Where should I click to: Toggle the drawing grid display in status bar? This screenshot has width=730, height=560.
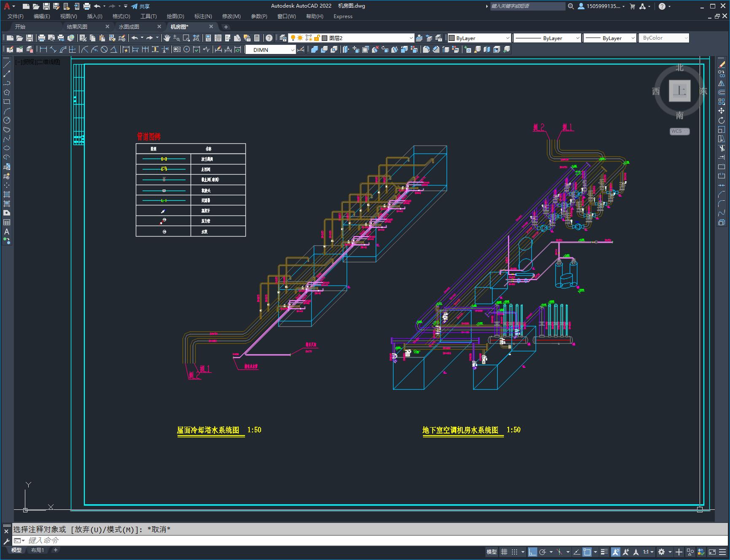[504, 552]
